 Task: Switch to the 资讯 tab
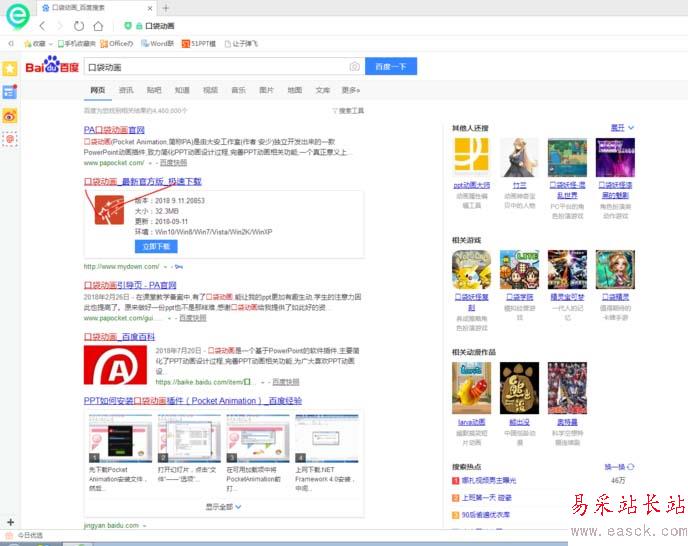click(x=126, y=90)
